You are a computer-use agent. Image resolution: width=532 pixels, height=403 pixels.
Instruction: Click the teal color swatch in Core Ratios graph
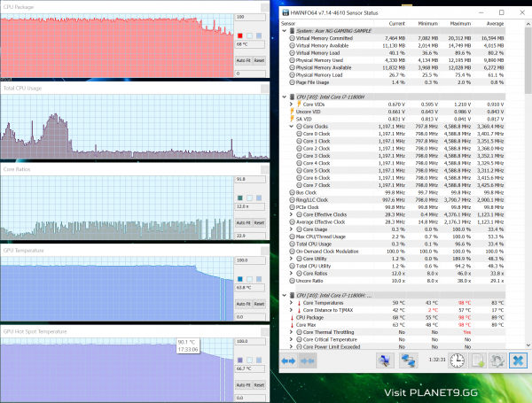(240, 198)
